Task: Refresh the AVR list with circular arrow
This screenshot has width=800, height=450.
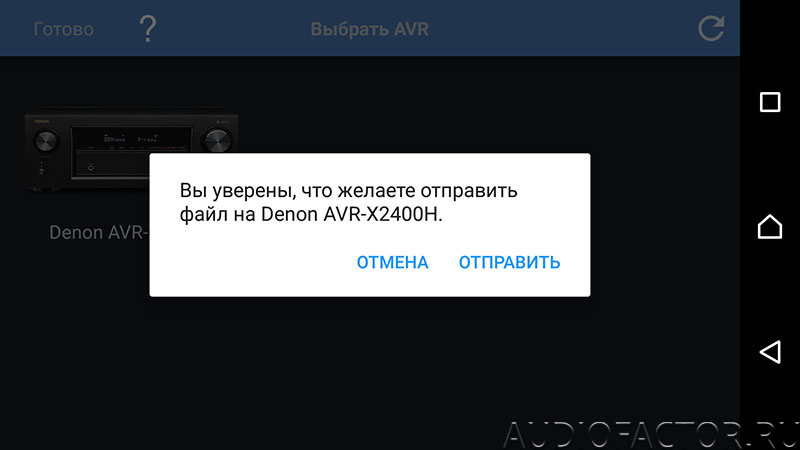Action: (711, 28)
